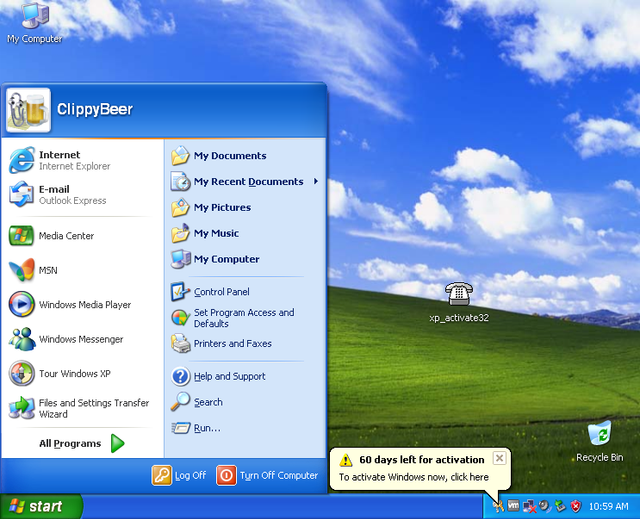Open Files and Settings Transfer Wizard
This screenshot has height=519, width=640.
coord(82,408)
